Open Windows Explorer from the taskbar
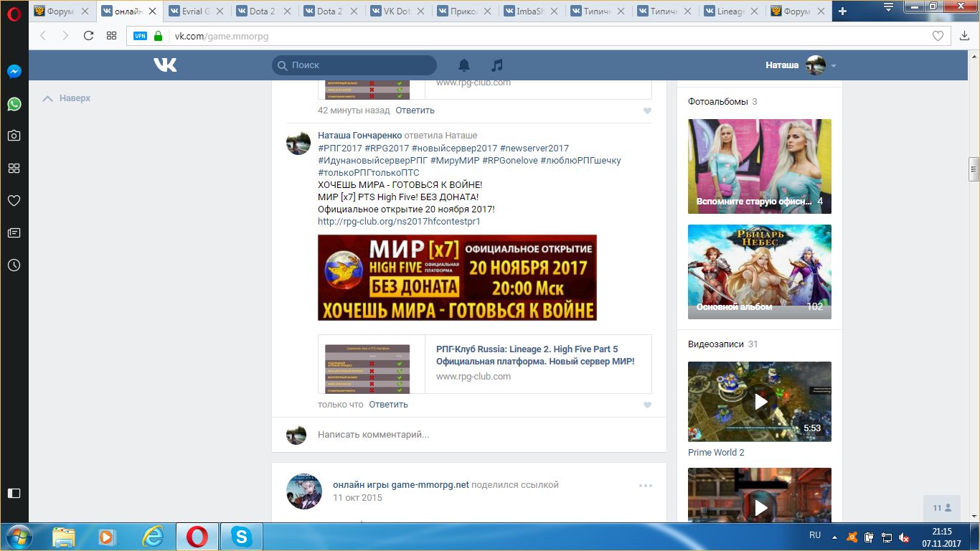Image resolution: width=980 pixels, height=551 pixels. coord(63,537)
